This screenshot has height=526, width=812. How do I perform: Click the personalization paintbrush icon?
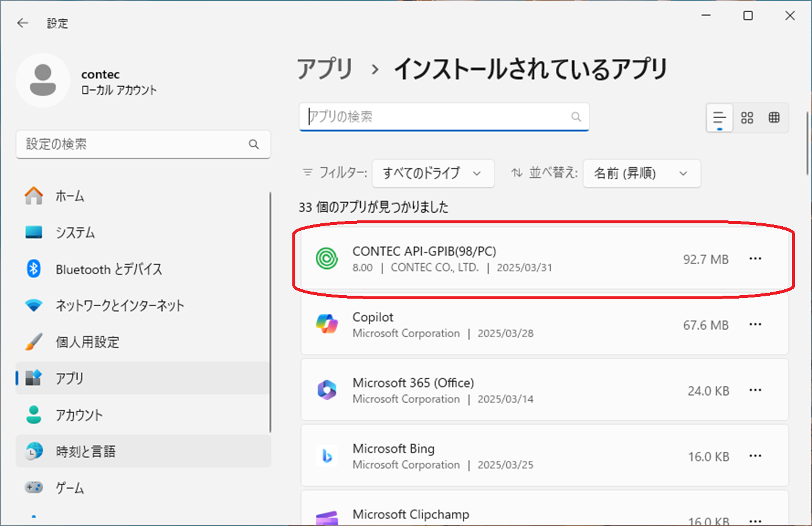point(34,342)
